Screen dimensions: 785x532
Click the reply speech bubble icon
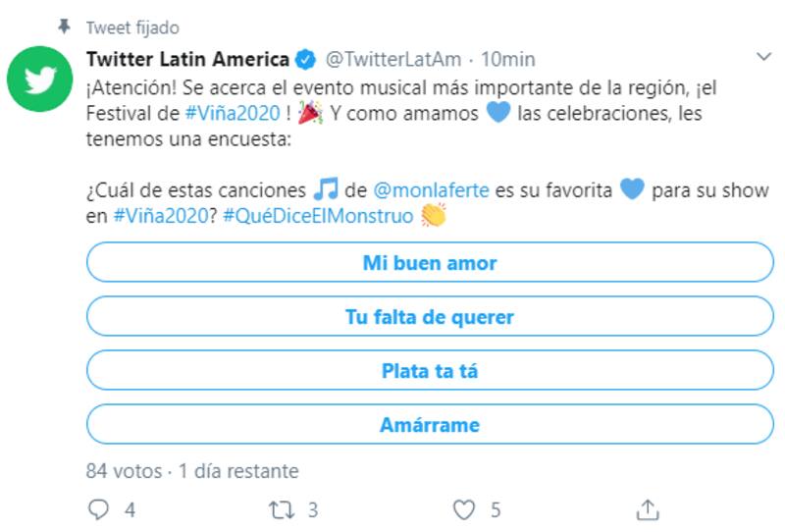98,509
